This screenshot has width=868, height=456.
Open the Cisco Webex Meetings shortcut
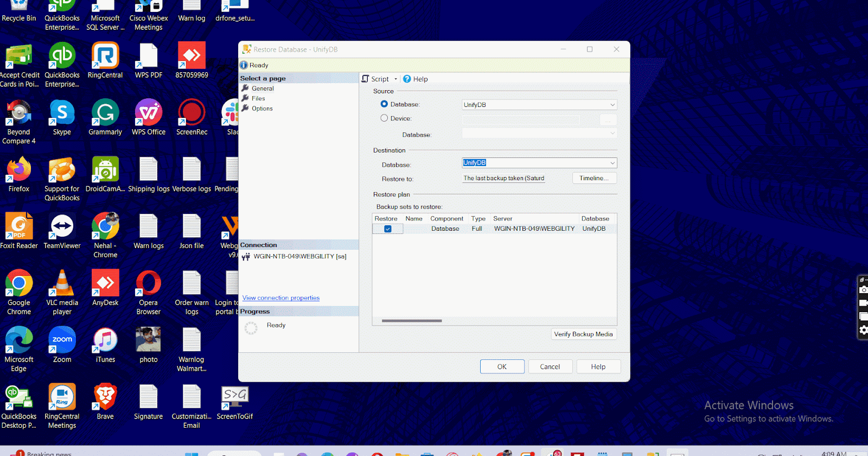point(149,15)
